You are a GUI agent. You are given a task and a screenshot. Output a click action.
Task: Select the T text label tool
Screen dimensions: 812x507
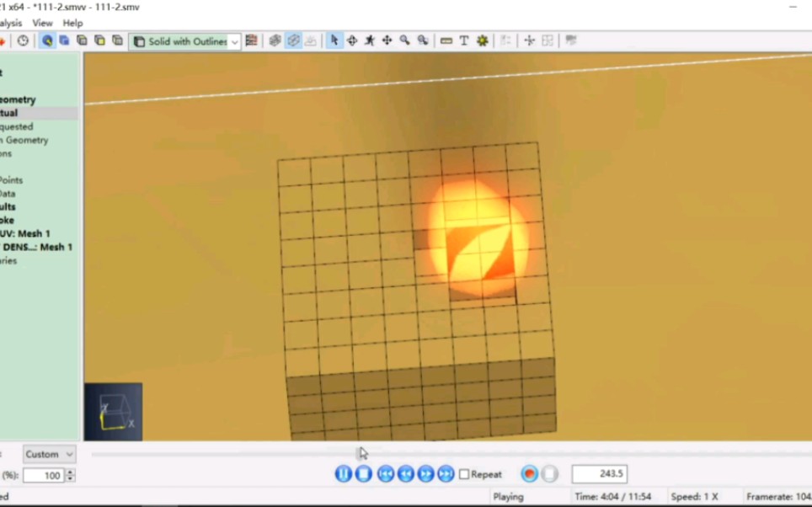click(x=464, y=40)
